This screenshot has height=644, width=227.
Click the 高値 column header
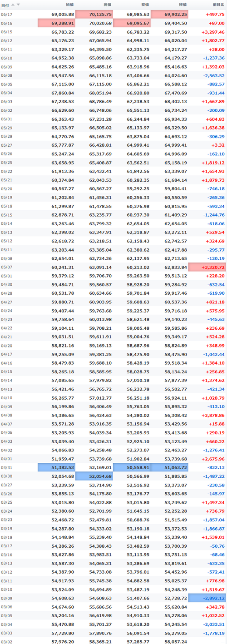(x=108, y=4)
